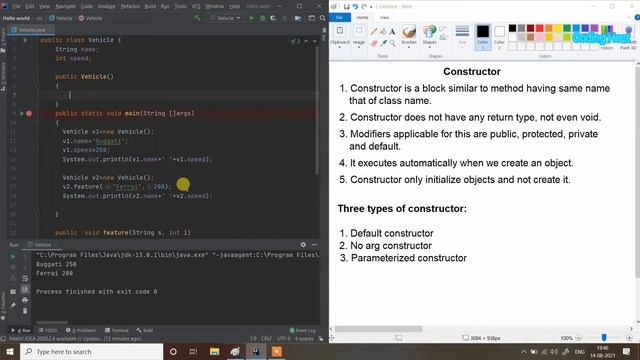Adjust Paint zoom slider
This screenshot has height=360, width=640.
point(604,338)
